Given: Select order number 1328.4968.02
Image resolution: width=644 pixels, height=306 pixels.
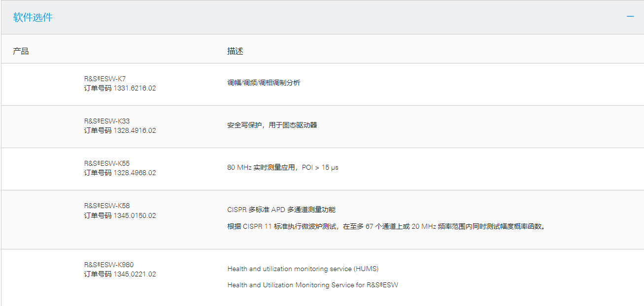Looking at the screenshot, I should [135, 173].
